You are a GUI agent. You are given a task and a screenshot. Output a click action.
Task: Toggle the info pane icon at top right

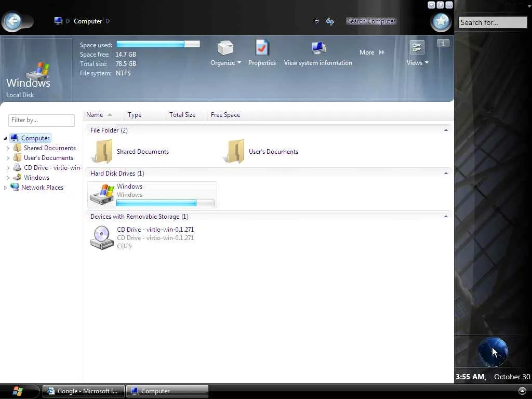click(x=443, y=43)
